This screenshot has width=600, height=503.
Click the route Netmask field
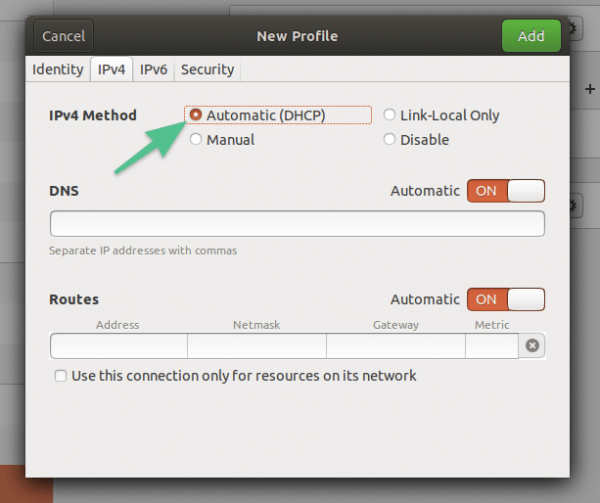[x=257, y=346]
